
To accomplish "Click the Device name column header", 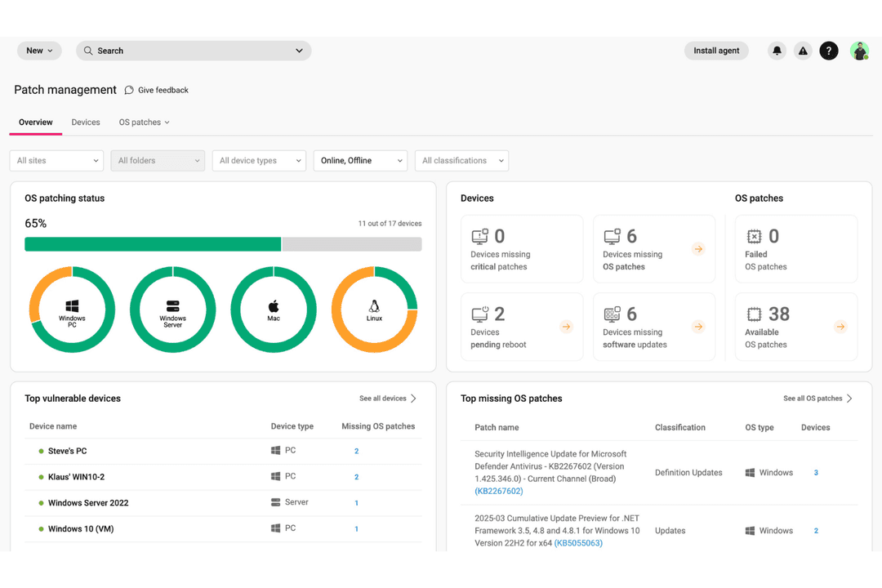I will (x=53, y=426).
